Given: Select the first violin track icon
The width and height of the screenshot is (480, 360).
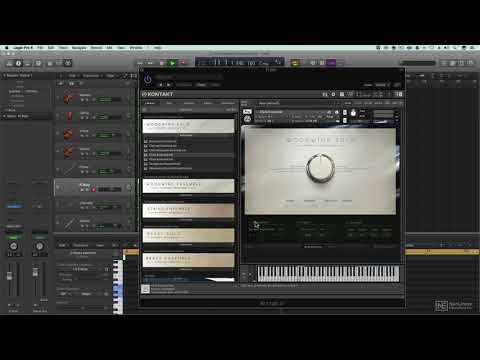Looking at the screenshot, I should [69, 98].
